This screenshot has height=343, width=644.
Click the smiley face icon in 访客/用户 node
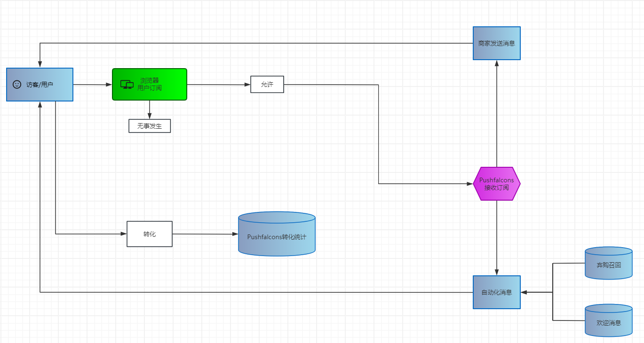pyautogui.click(x=17, y=85)
